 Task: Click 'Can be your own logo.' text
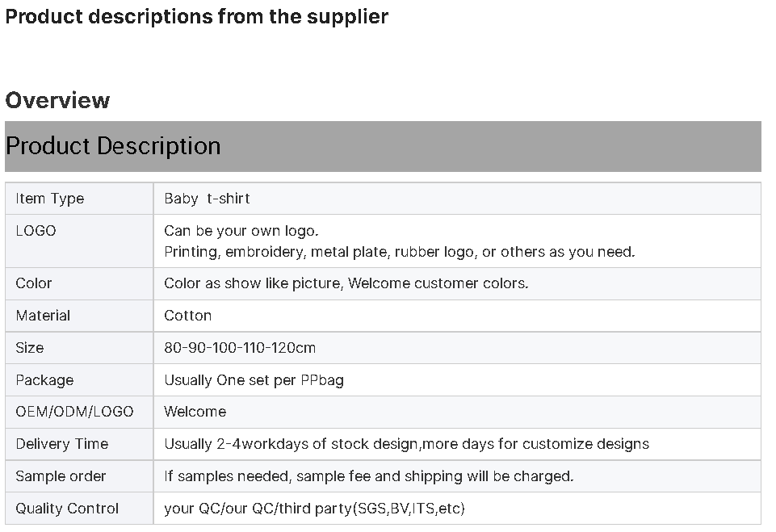point(241,231)
